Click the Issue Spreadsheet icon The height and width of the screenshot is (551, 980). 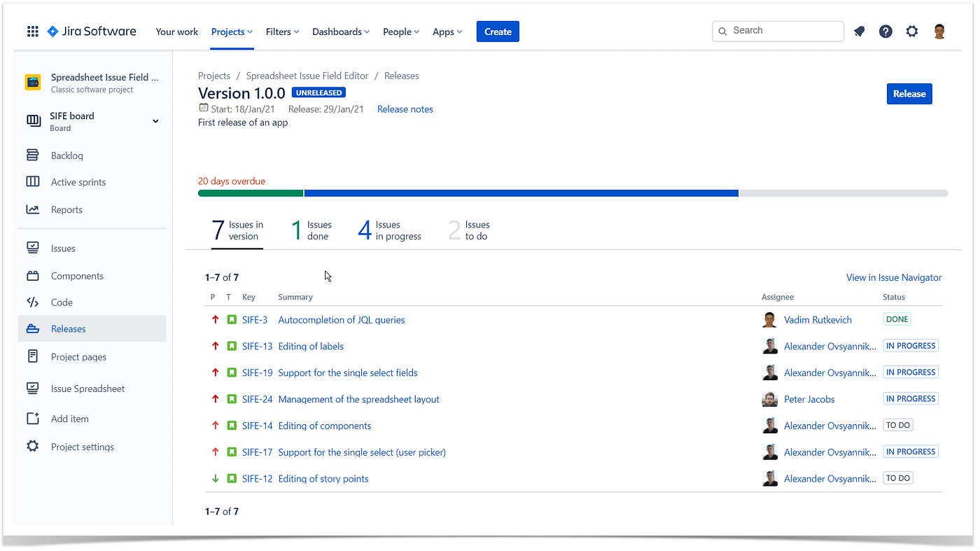click(33, 389)
